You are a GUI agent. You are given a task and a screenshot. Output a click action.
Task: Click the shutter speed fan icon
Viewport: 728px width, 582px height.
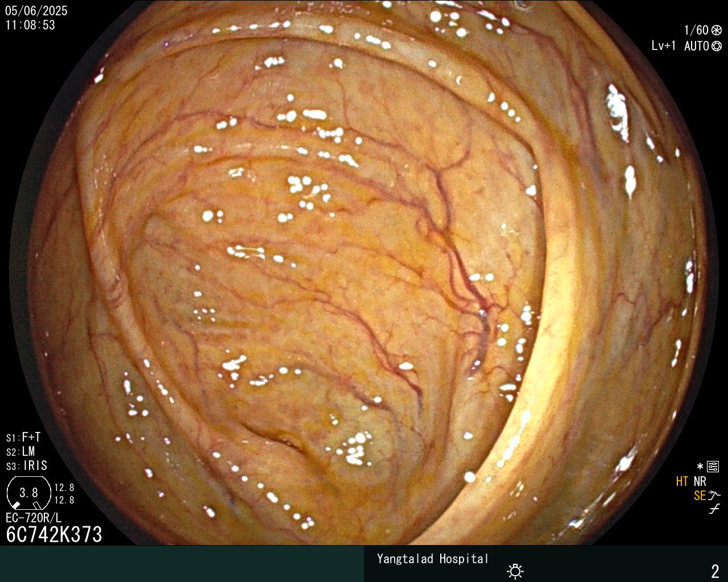point(717,30)
